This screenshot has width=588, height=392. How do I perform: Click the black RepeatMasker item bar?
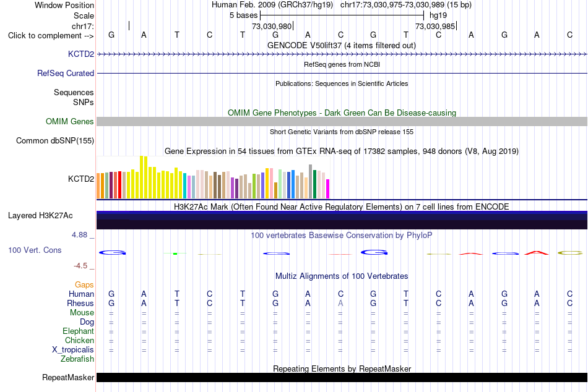coord(342,377)
